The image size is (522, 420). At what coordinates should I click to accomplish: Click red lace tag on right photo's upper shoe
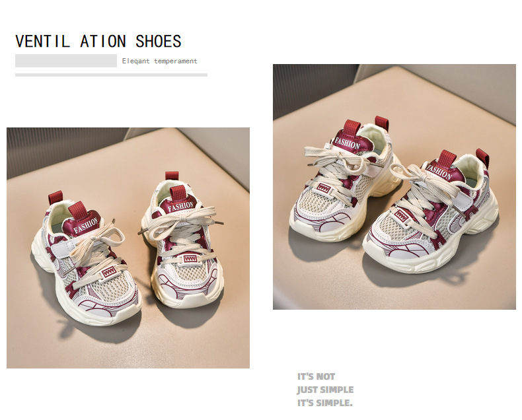[x=323, y=188]
